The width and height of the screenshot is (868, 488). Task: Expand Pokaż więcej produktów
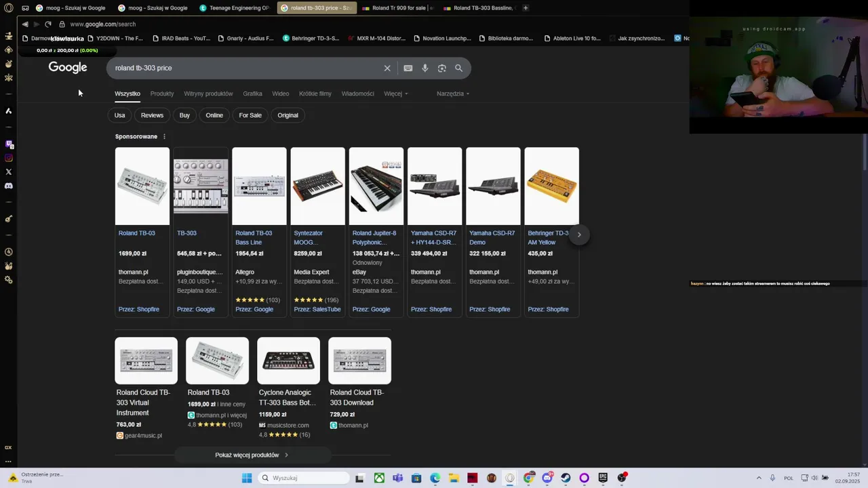[x=252, y=455]
